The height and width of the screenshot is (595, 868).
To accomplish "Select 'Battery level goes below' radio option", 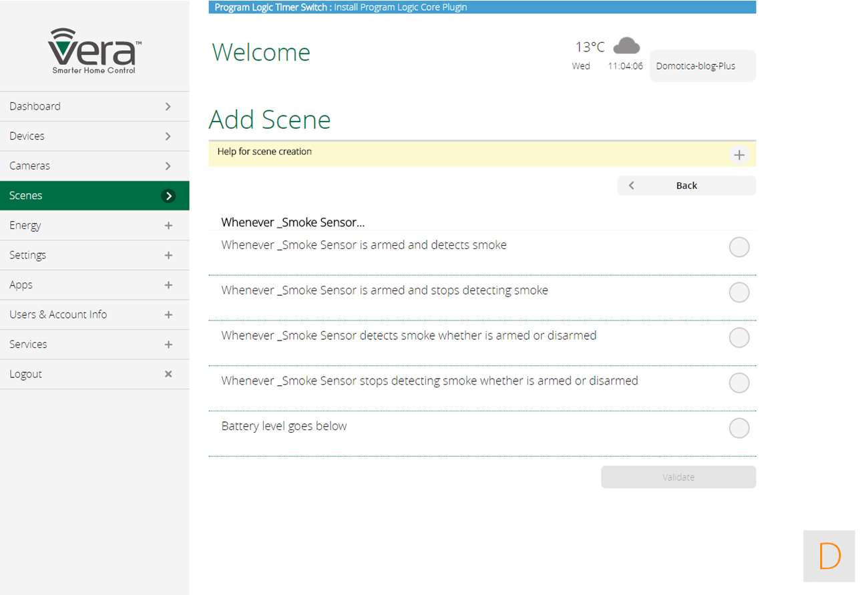I will [x=738, y=428].
